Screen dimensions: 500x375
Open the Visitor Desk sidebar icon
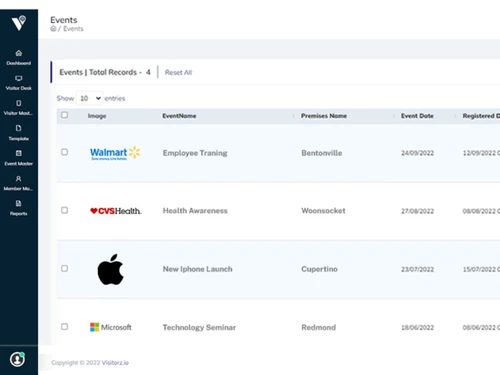tap(19, 78)
